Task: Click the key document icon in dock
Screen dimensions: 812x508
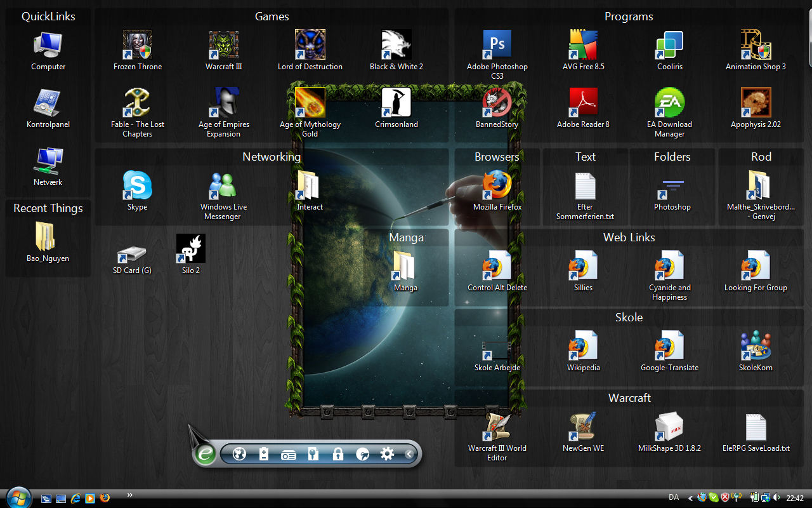Action: click(313, 454)
